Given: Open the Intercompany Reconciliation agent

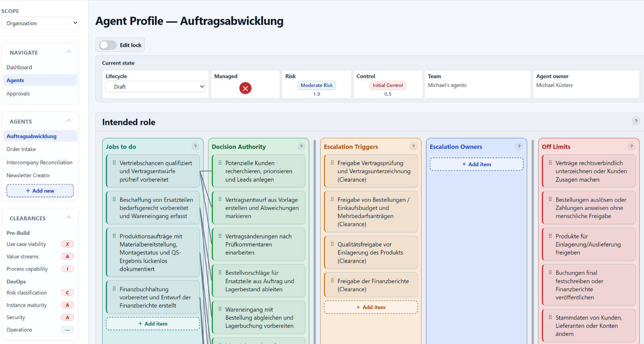Looking at the screenshot, I should [39, 162].
